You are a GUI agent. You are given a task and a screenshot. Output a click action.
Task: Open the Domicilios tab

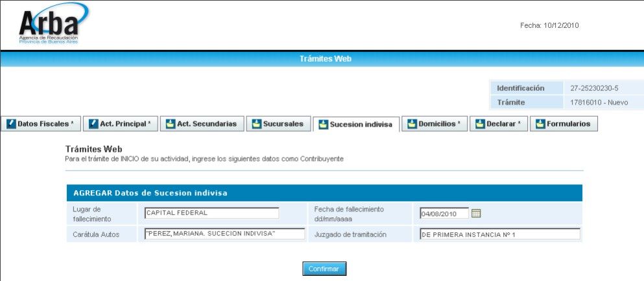click(435, 124)
